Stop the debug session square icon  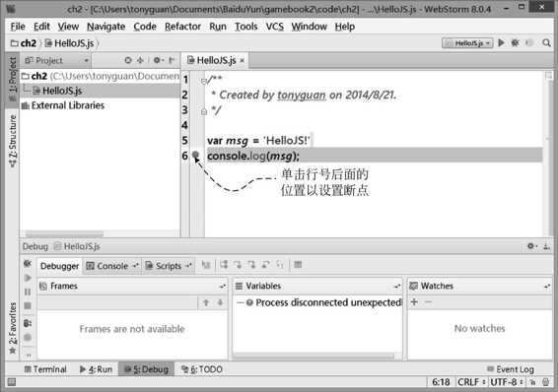point(28,305)
